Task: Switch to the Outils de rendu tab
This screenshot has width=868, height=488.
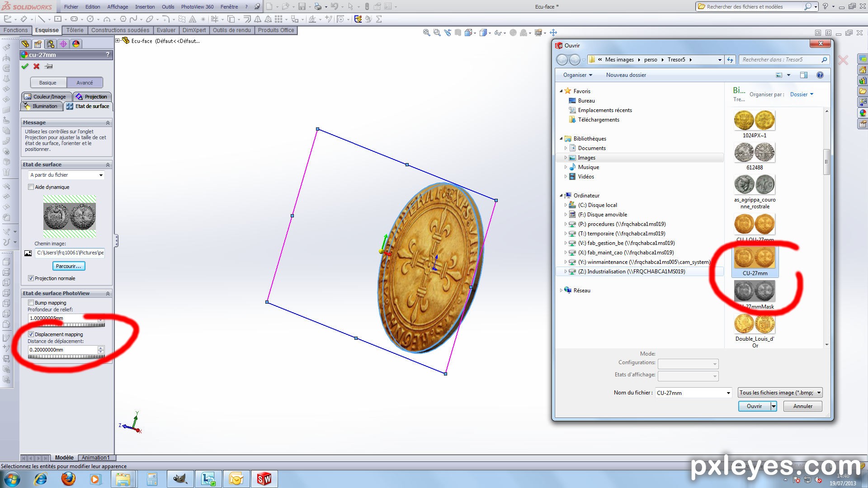Action: (231, 30)
